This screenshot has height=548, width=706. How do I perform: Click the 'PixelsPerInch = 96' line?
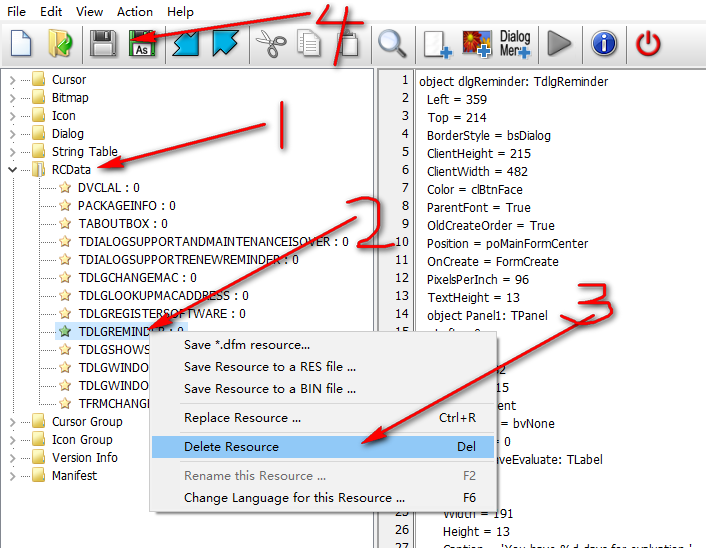[478, 280]
